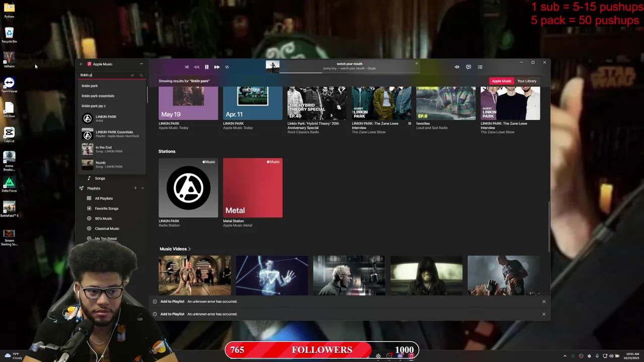The width and height of the screenshot is (644, 362).
Task: Favorite the song with star icon
Action: click(x=417, y=63)
